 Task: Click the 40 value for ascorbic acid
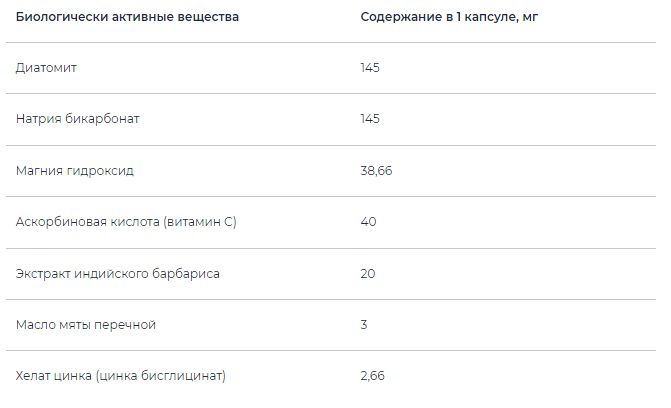[368, 222]
